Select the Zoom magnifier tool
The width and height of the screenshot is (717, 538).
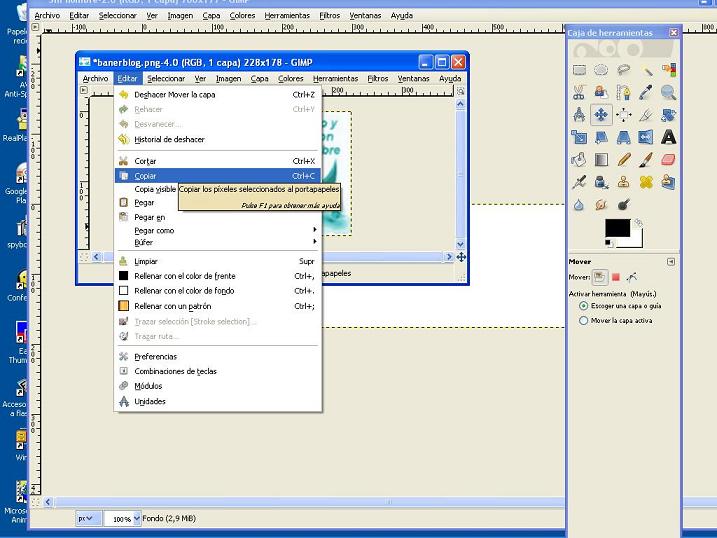[x=668, y=92]
